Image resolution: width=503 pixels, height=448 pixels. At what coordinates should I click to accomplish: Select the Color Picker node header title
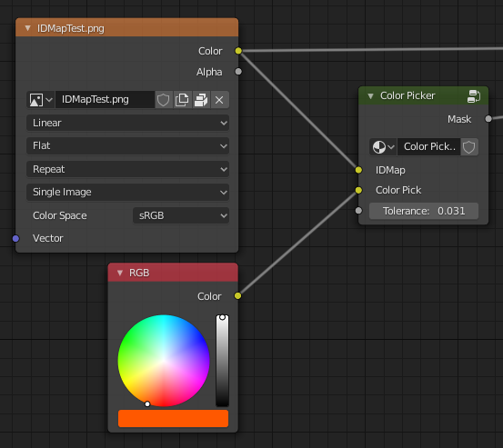(x=407, y=95)
